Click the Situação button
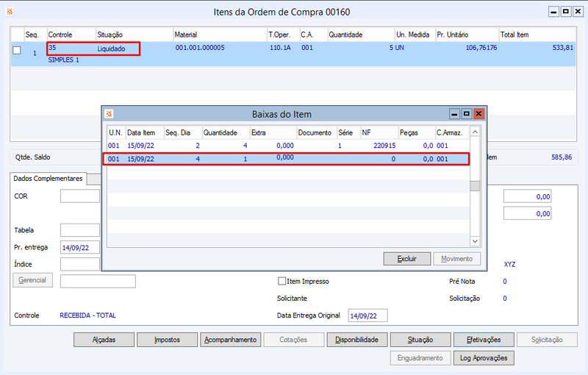 pos(420,340)
